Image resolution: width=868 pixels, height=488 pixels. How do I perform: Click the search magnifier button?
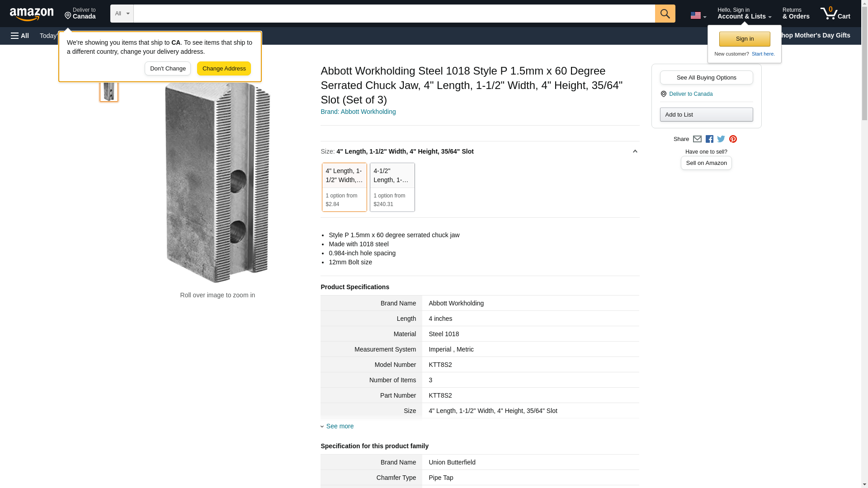[665, 14]
